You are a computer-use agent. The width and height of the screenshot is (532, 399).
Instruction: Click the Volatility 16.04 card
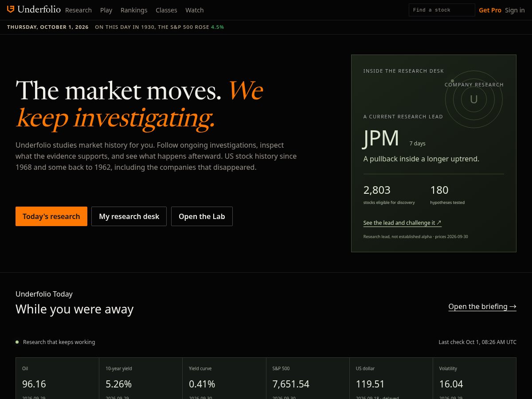[474, 379]
